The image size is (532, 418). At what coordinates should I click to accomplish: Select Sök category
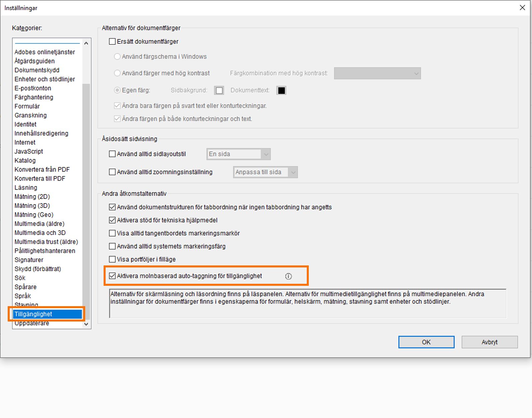(x=20, y=278)
